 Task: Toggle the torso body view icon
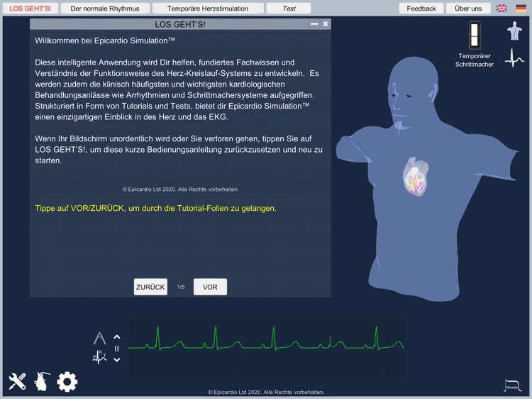click(x=514, y=31)
